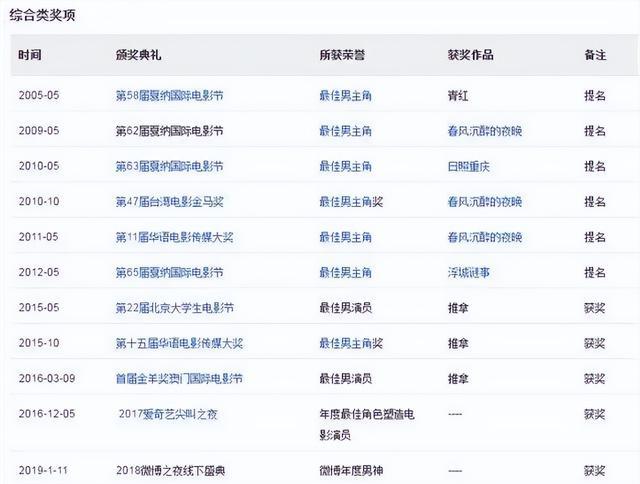Open the 首届金羊奖澳门国际电影节 link
This screenshot has height=484, width=640.
point(179,378)
